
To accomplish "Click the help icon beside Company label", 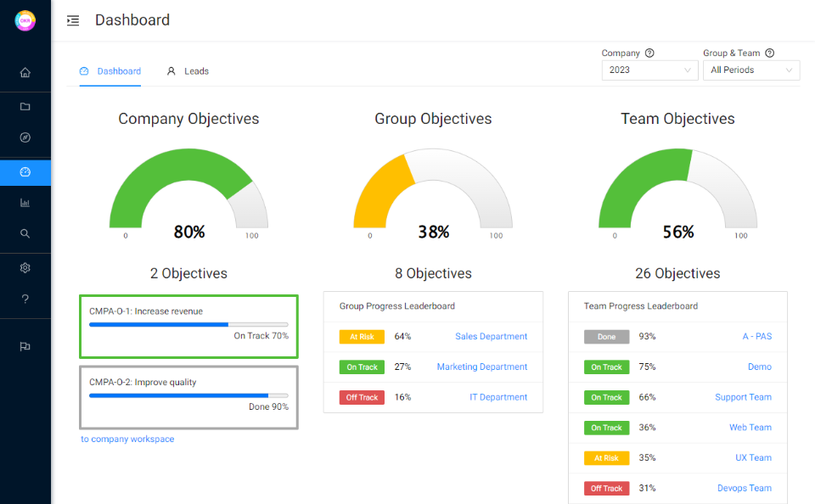I will (649, 53).
